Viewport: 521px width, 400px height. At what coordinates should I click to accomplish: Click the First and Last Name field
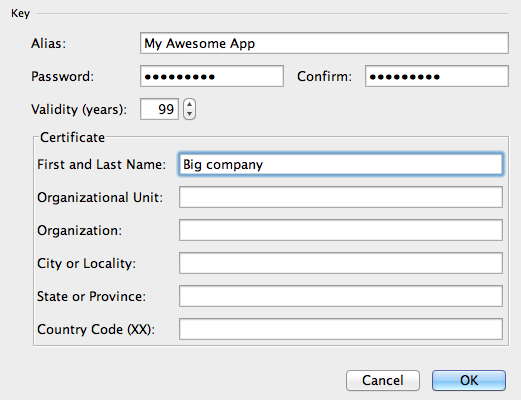341,164
